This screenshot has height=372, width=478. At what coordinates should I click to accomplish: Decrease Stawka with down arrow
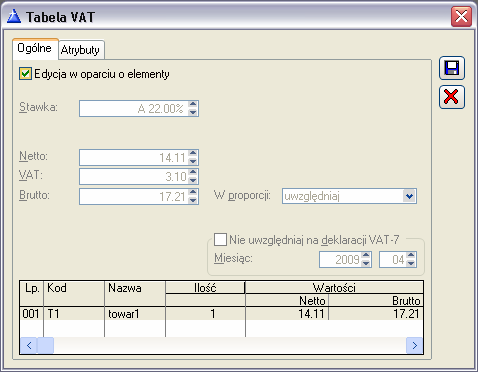coord(193,112)
